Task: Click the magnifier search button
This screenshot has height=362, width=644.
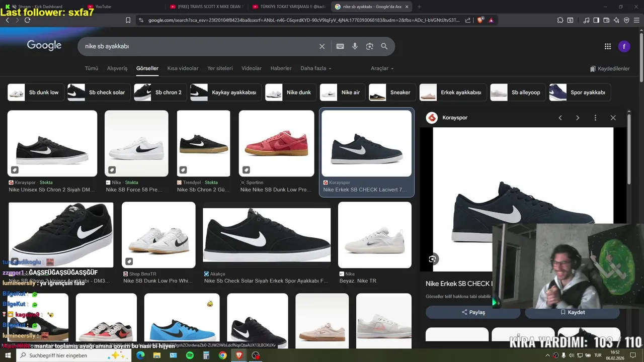Action: tap(384, 46)
